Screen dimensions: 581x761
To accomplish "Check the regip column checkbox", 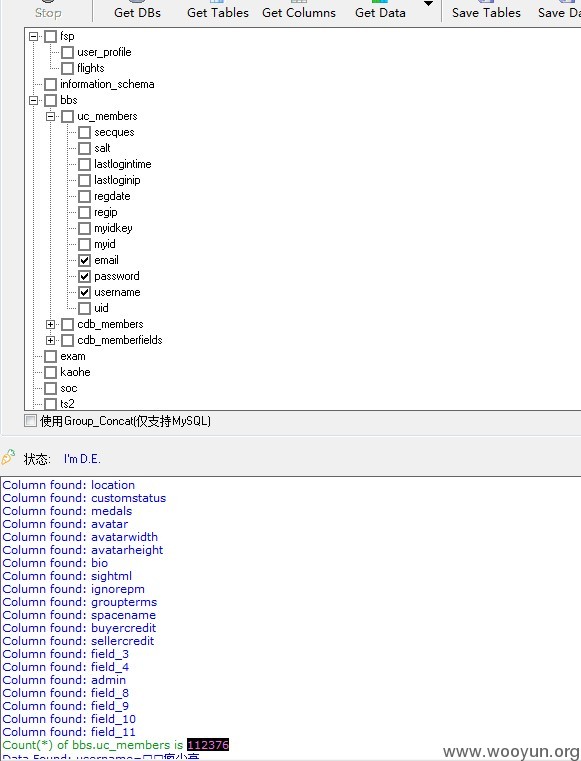I will coord(84,213).
